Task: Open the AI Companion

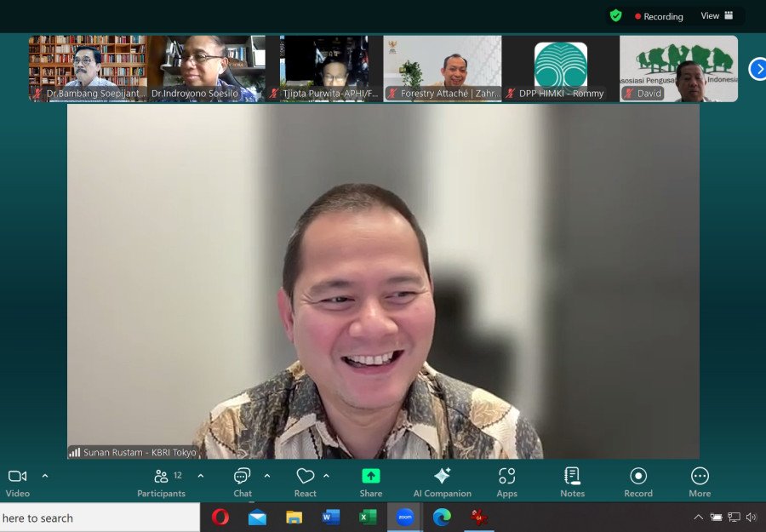Action: (442, 482)
